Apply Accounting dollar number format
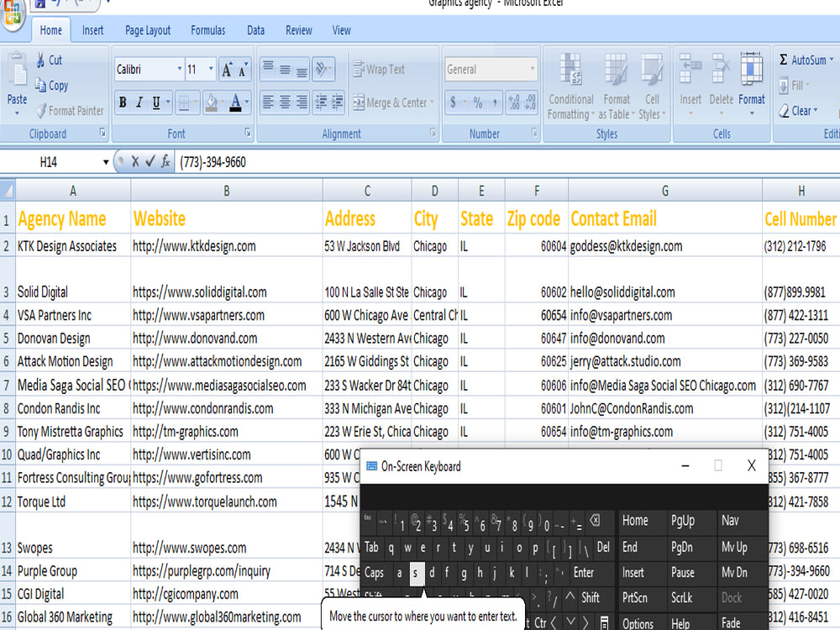The image size is (840, 630). pyautogui.click(x=454, y=102)
